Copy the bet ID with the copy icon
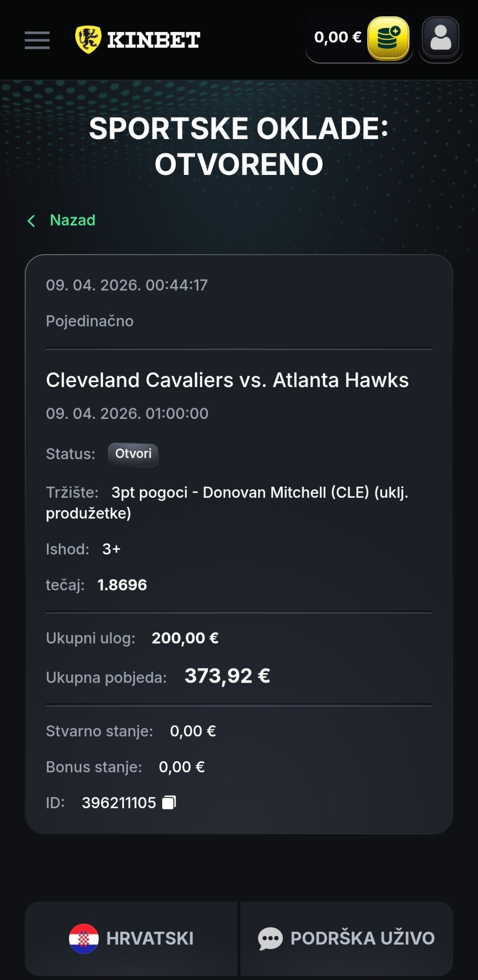 point(169,803)
